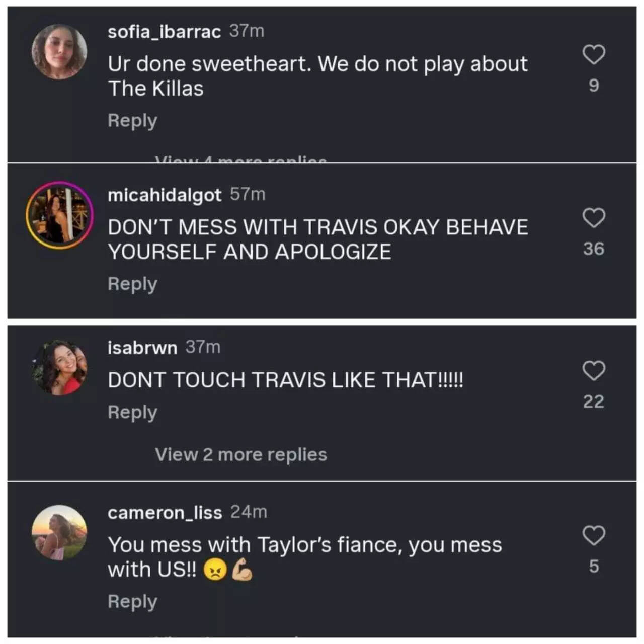Like sofia_ibarrac's comment via the heart icon

595,54
